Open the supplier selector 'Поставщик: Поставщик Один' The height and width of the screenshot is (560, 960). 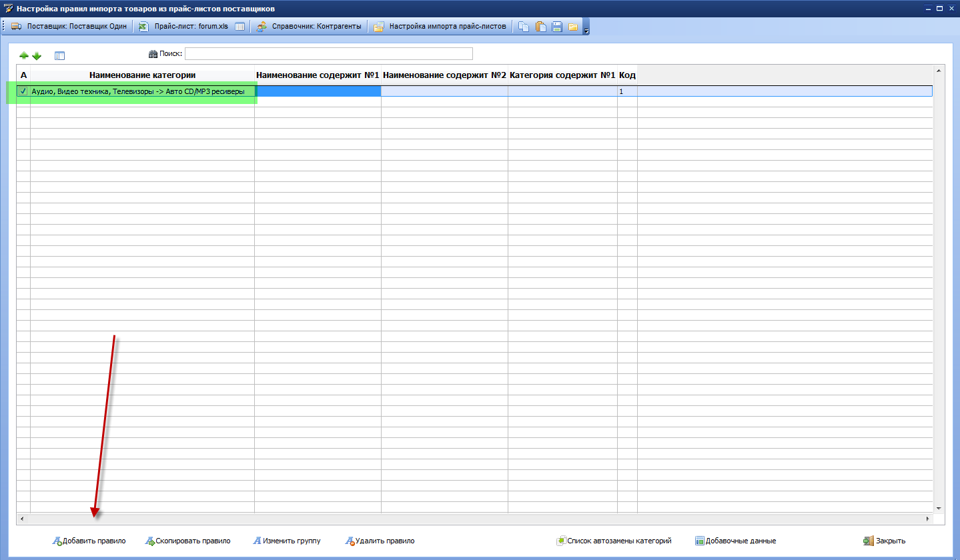pyautogui.click(x=68, y=27)
